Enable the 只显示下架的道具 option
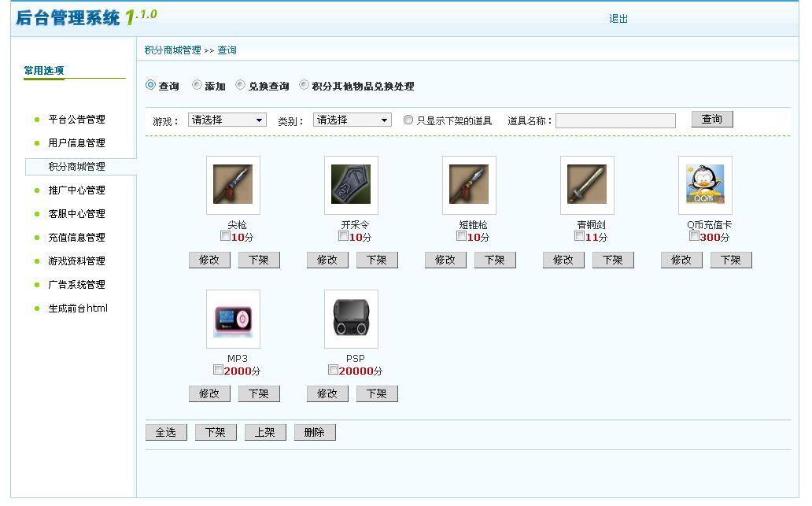 (406, 119)
